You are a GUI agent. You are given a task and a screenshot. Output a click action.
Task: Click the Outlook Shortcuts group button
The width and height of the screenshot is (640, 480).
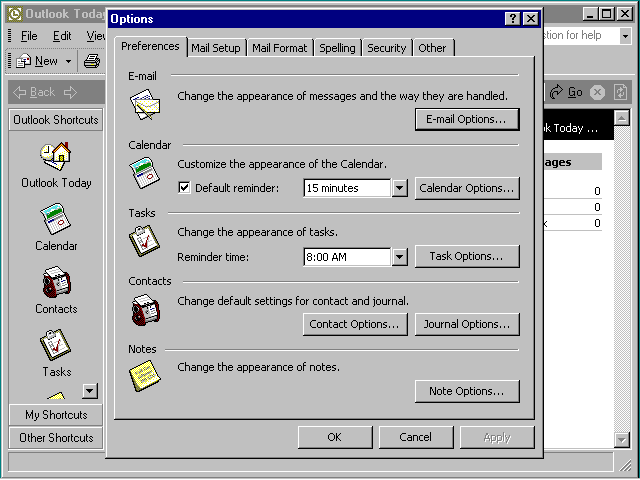pos(56,120)
